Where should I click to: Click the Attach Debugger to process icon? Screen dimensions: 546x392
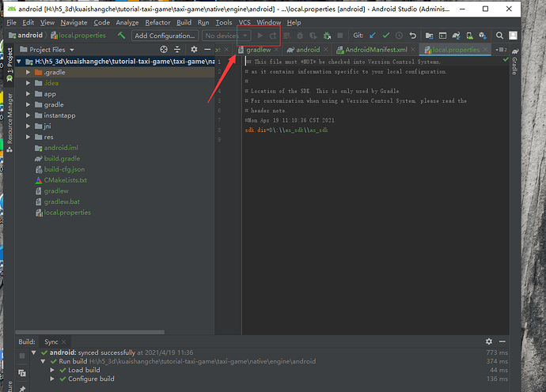click(327, 36)
